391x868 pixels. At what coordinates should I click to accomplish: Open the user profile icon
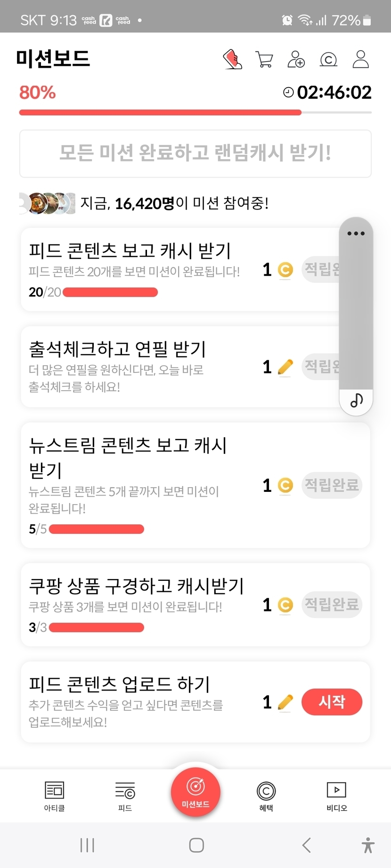360,60
